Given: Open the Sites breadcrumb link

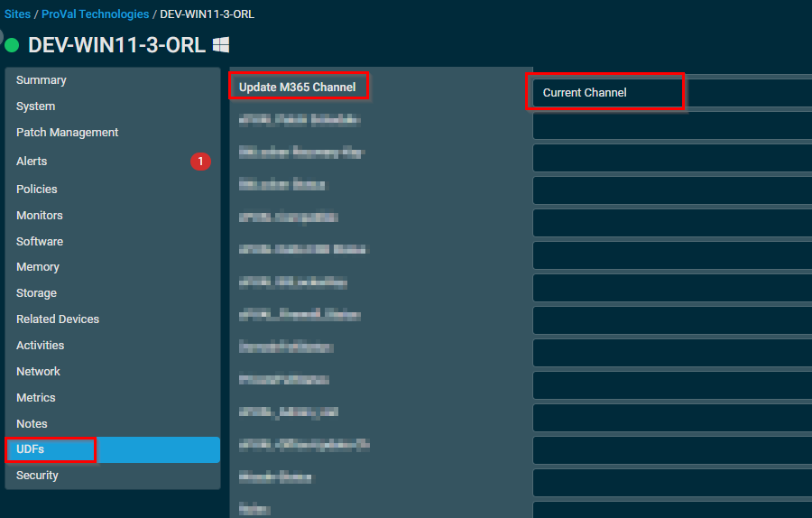Looking at the screenshot, I should (x=17, y=14).
